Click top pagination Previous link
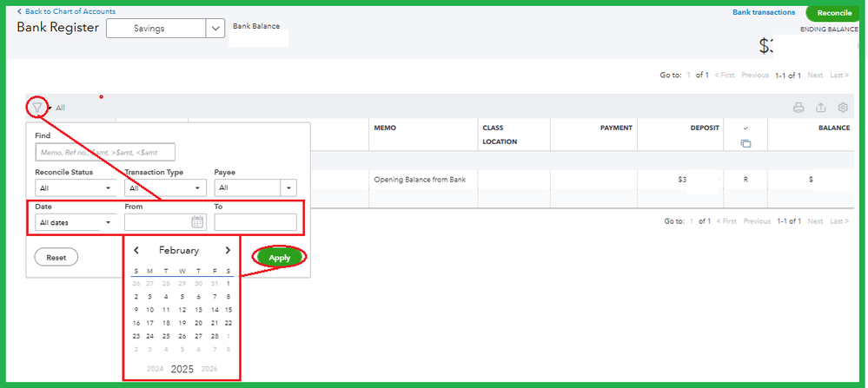 pos(756,76)
